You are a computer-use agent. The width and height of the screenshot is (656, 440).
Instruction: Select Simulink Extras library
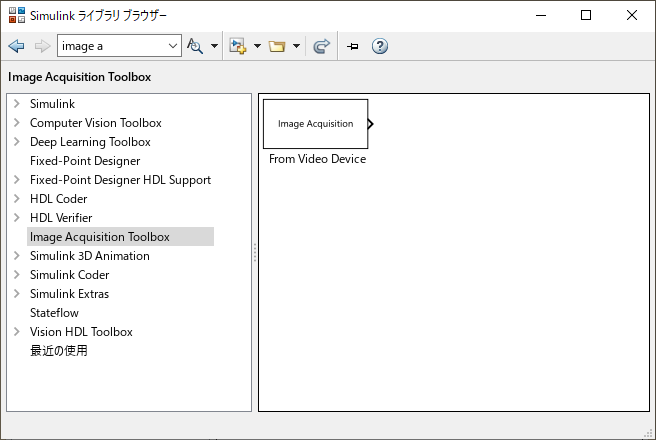[69, 294]
